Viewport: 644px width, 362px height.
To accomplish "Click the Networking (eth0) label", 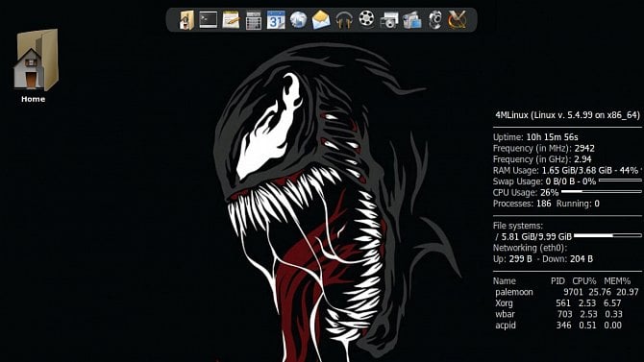I will (x=530, y=248).
